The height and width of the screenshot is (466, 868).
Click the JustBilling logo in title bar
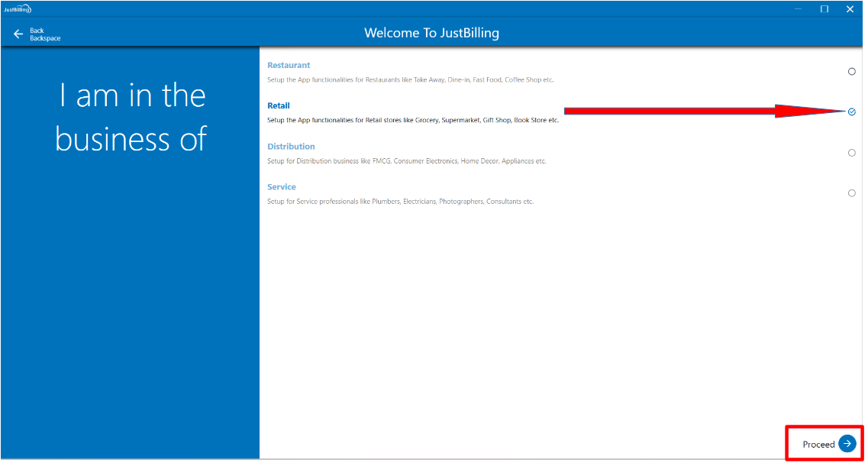(17, 9)
